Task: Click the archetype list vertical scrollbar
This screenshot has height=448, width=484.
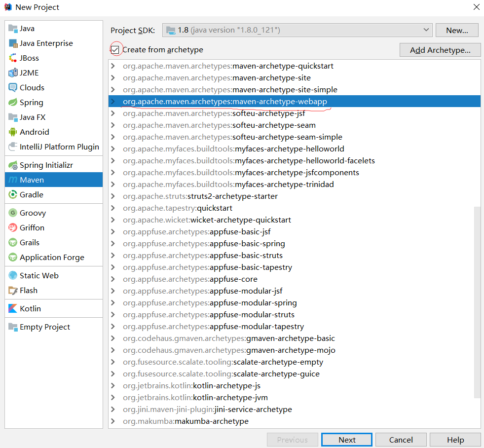Action: [477, 302]
